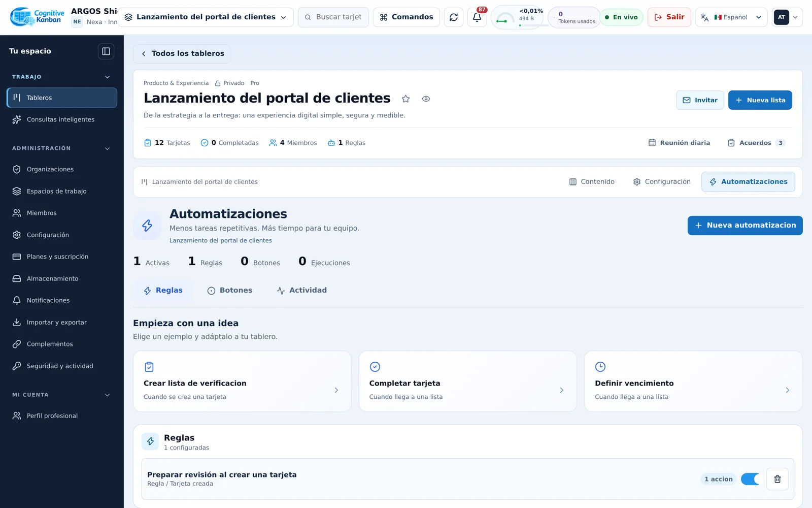Open the board selector dropdown
This screenshot has width=812, height=508.
click(x=206, y=17)
